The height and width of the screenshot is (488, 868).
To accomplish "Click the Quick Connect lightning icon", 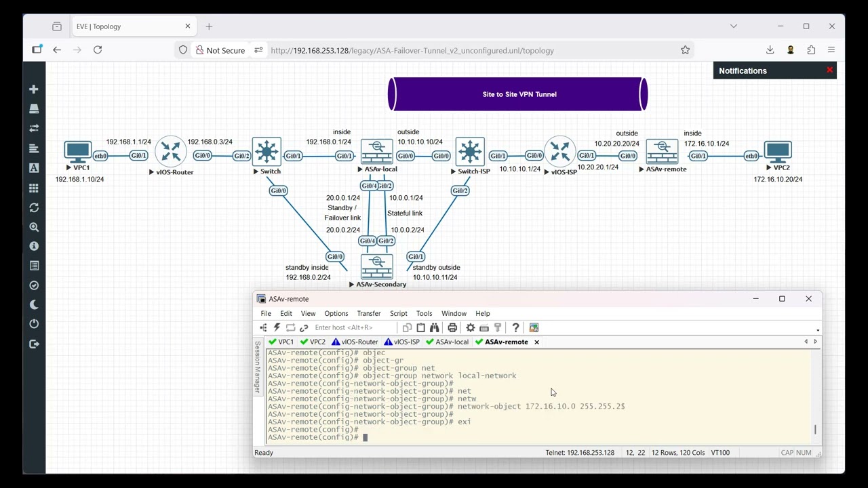I will [277, 328].
